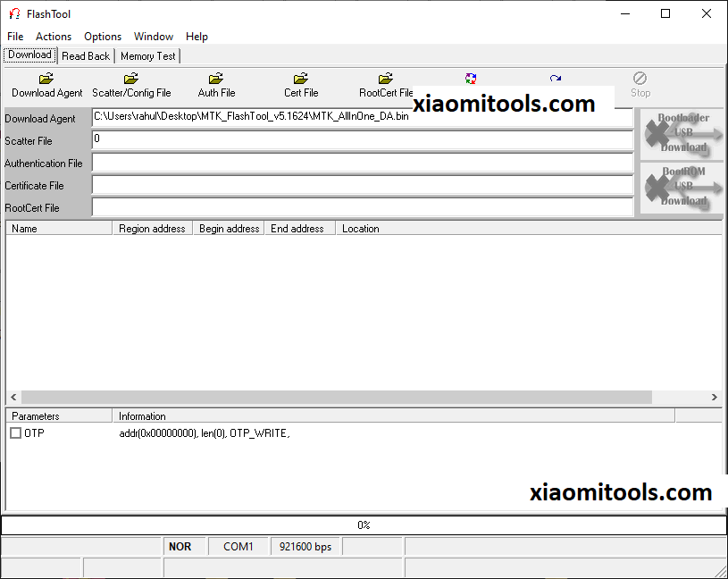Select the NOR storage indicator
The height and width of the screenshot is (579, 728).
click(x=181, y=546)
